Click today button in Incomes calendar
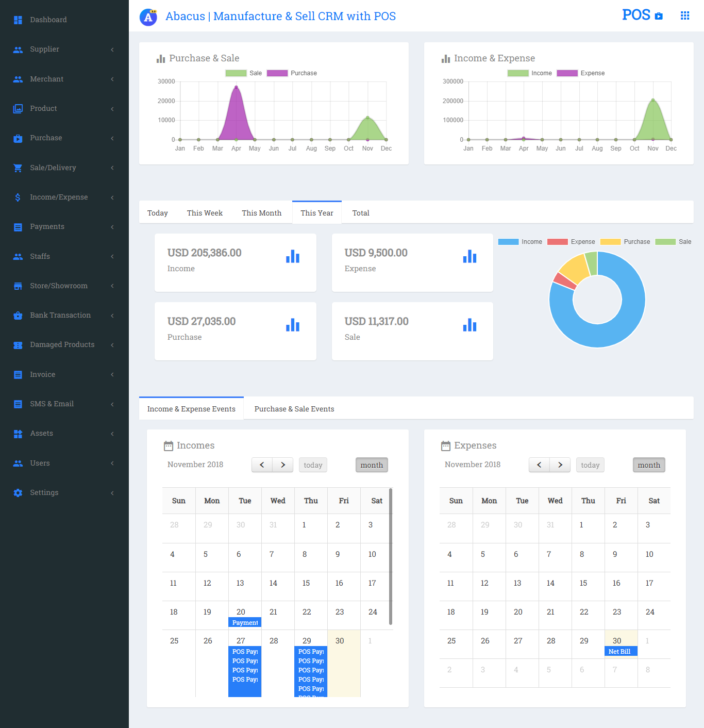The image size is (704, 728). [313, 465]
